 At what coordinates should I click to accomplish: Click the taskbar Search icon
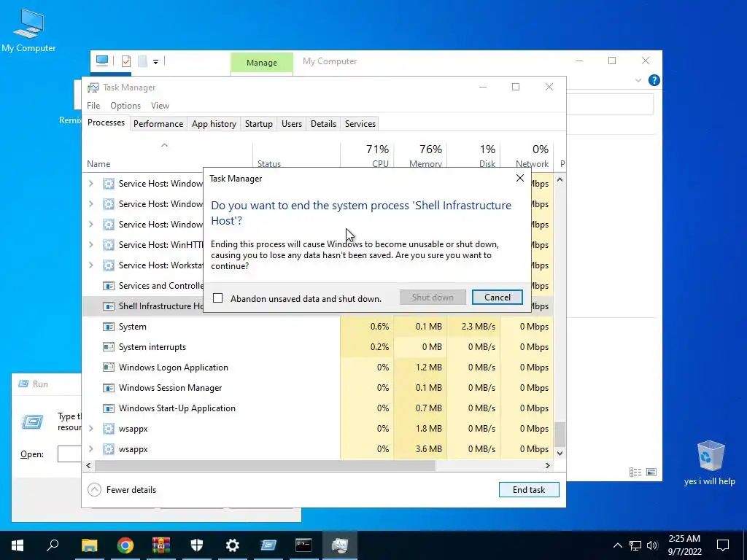pos(53,545)
